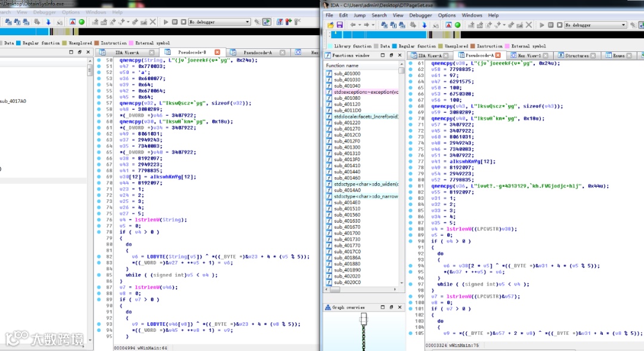The width and height of the screenshot is (644, 351).
Task: Click highlighted 'C' arrow icon in ObtainSysInfo toolbar
Action: click(x=267, y=21)
